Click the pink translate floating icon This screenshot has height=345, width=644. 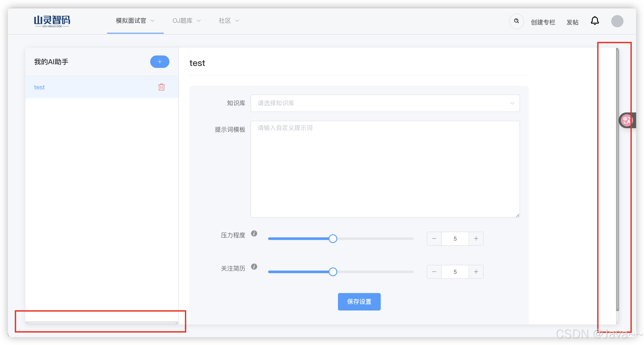click(627, 121)
